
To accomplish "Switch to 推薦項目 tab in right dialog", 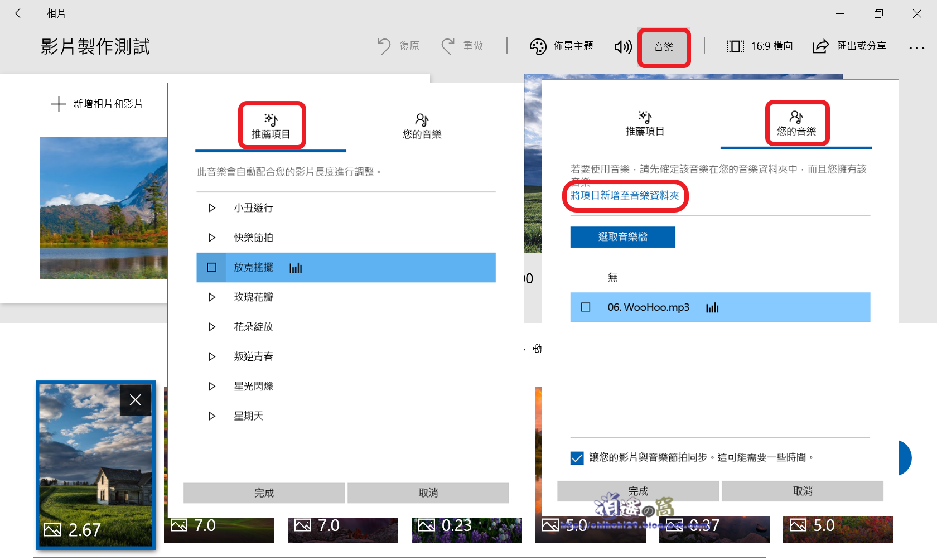I will 645,124.
